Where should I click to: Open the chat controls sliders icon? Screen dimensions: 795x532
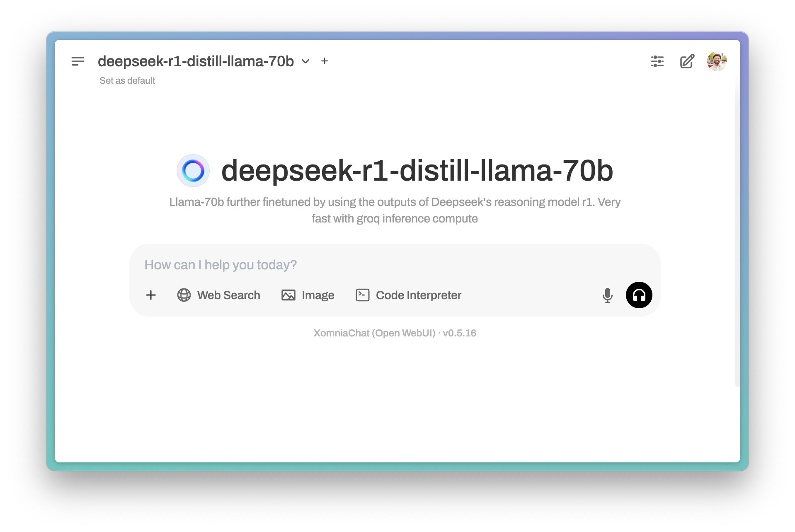click(657, 61)
